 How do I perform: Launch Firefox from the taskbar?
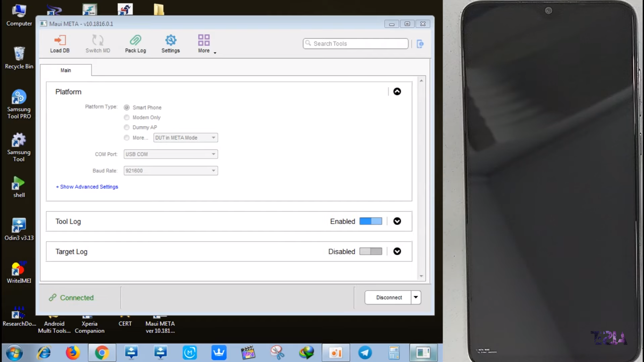[x=73, y=353]
